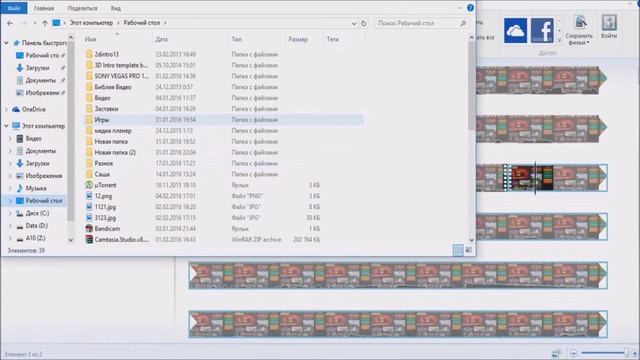Select the Видео folder in file list
Image resolution: width=640 pixels, height=360 pixels.
pos(102,98)
